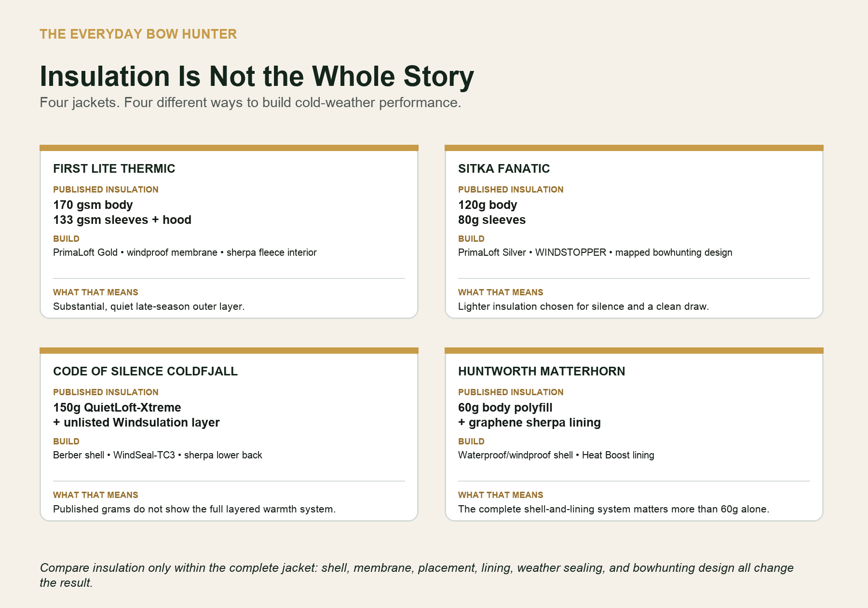Select the 'BUILD' label in Coldfjall card
The image size is (868, 608).
(66, 442)
